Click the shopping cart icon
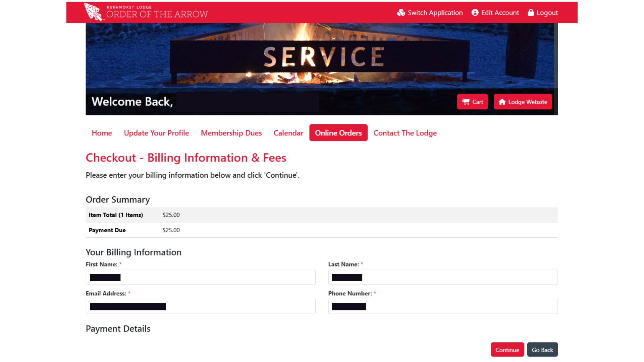 click(x=466, y=102)
